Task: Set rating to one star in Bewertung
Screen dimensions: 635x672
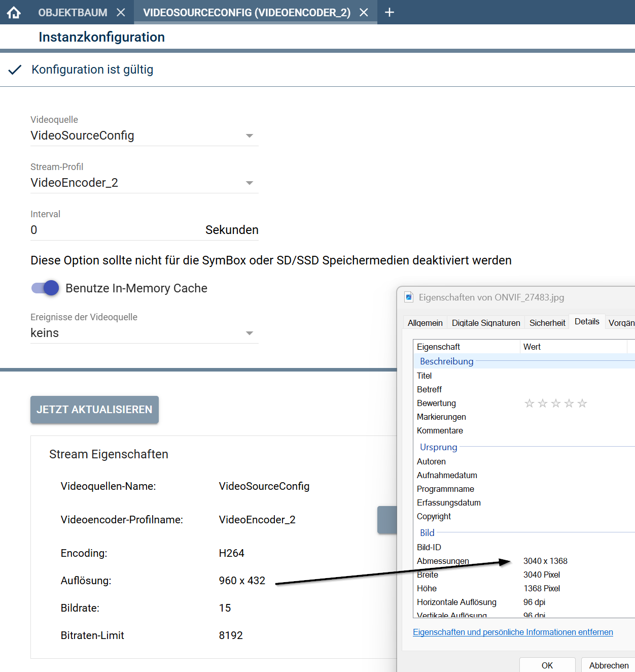Action: pos(530,404)
